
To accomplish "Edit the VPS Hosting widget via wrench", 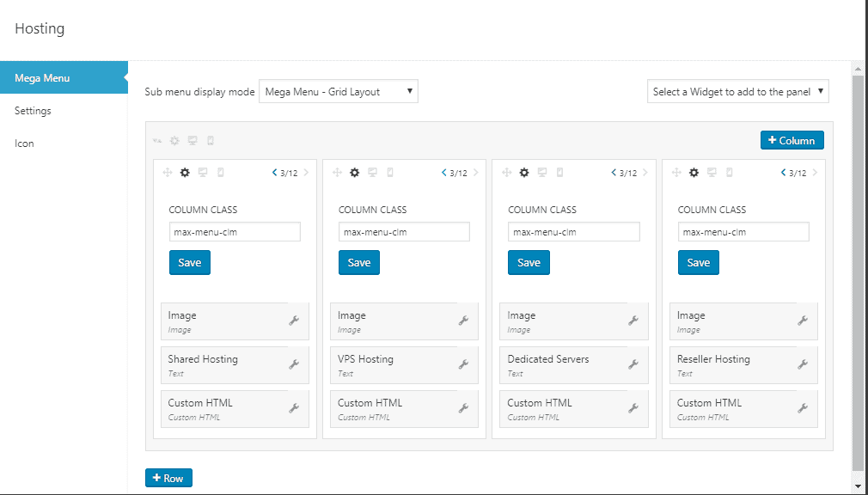I will [463, 364].
